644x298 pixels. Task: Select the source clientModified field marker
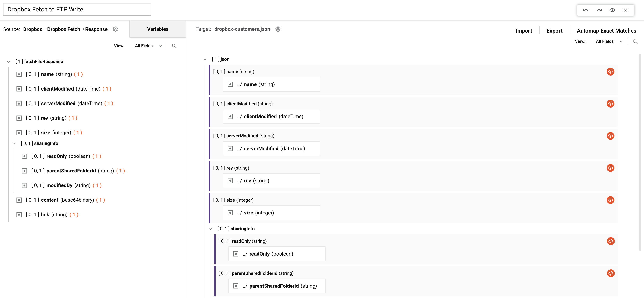(x=19, y=89)
